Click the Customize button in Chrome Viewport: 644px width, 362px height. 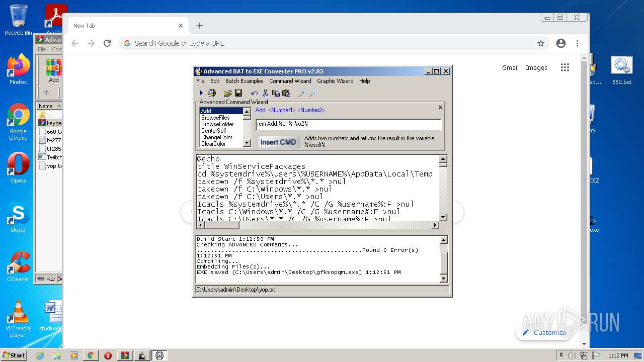(x=544, y=332)
